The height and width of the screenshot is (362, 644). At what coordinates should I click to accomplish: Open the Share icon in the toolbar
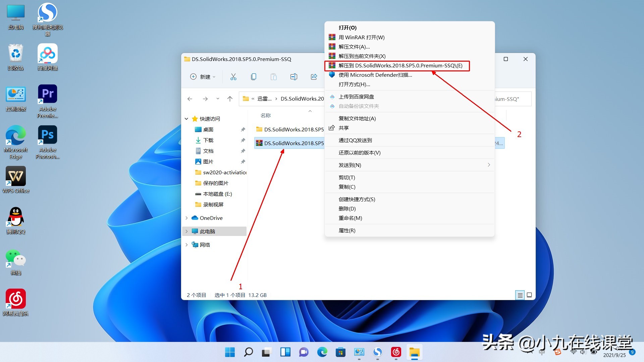pyautogui.click(x=314, y=77)
